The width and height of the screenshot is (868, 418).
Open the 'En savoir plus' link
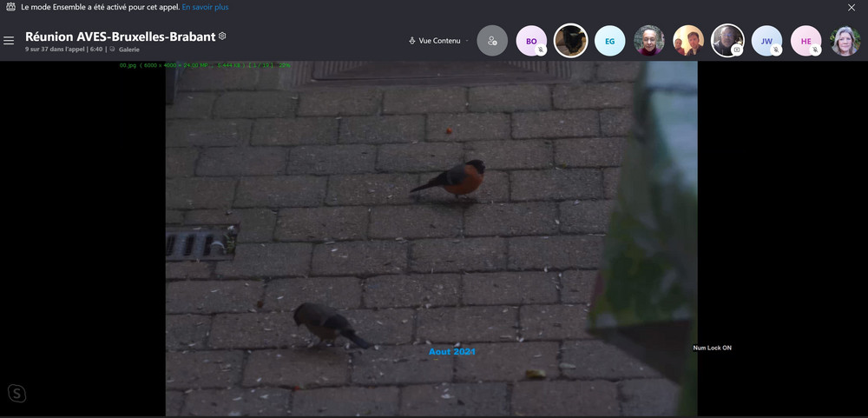tap(205, 7)
